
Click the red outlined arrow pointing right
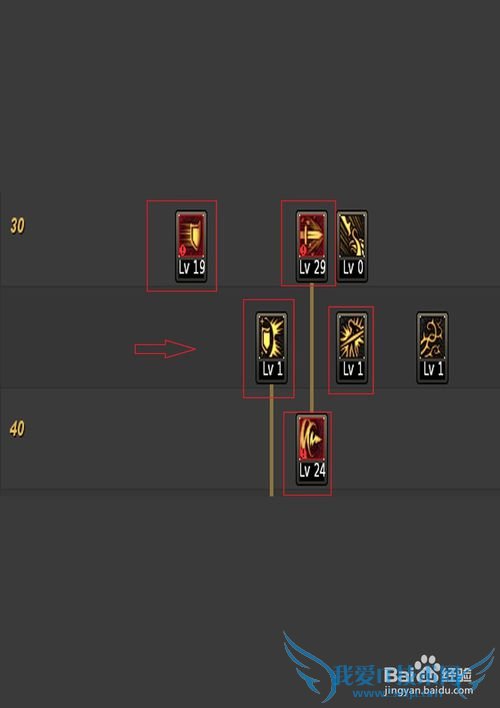coord(165,349)
